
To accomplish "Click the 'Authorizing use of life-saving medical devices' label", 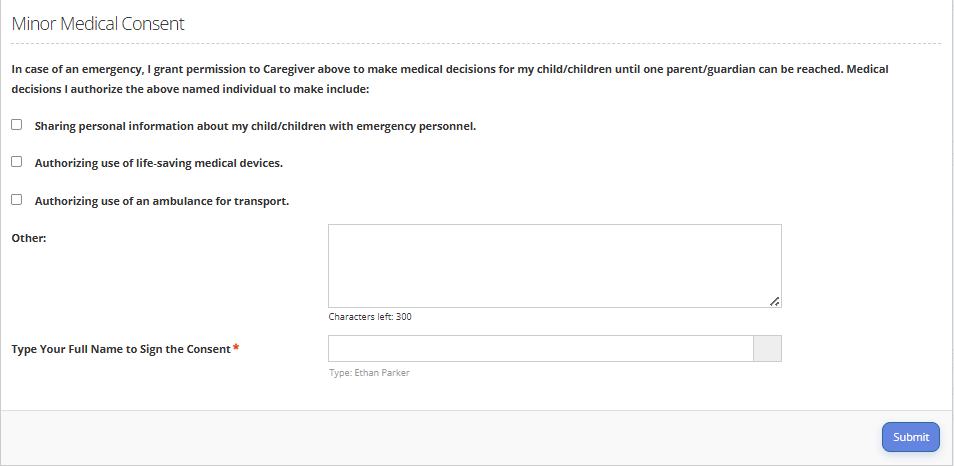I will pos(158,163).
